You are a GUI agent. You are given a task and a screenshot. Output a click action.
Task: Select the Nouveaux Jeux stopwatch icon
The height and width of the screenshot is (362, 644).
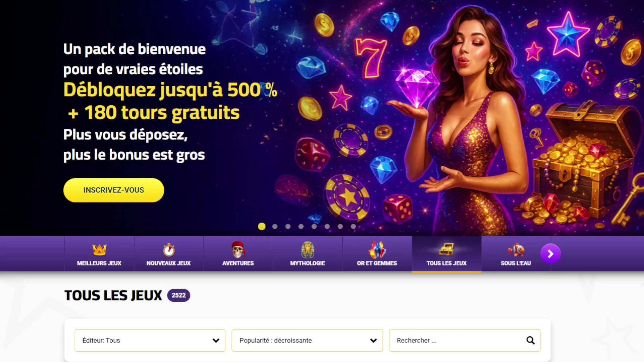(x=169, y=250)
